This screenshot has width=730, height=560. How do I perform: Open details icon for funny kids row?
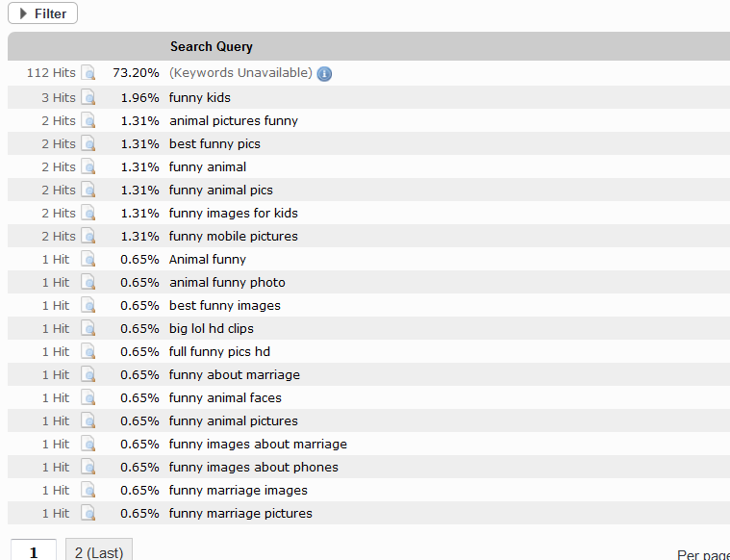tap(88, 97)
